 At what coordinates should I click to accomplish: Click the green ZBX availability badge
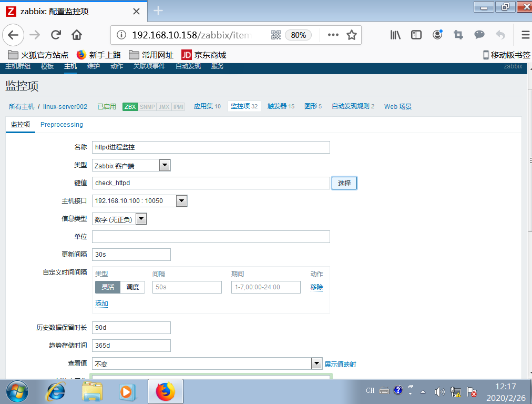[130, 107]
